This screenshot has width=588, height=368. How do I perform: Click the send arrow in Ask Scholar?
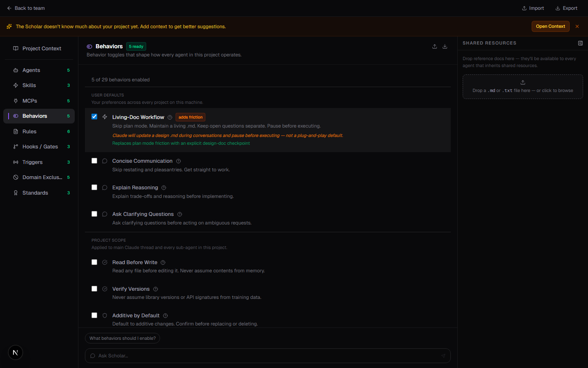tap(443, 356)
